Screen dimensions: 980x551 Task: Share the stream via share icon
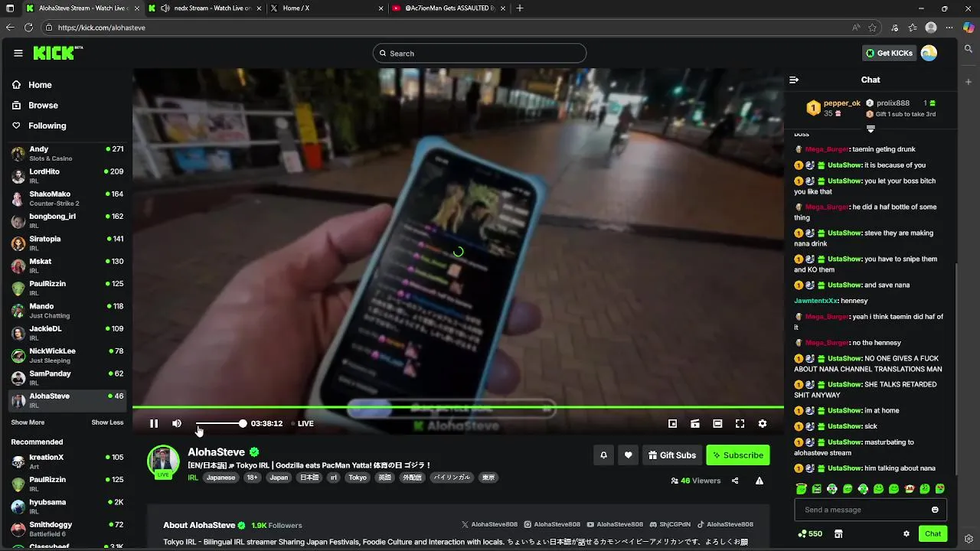735,481
